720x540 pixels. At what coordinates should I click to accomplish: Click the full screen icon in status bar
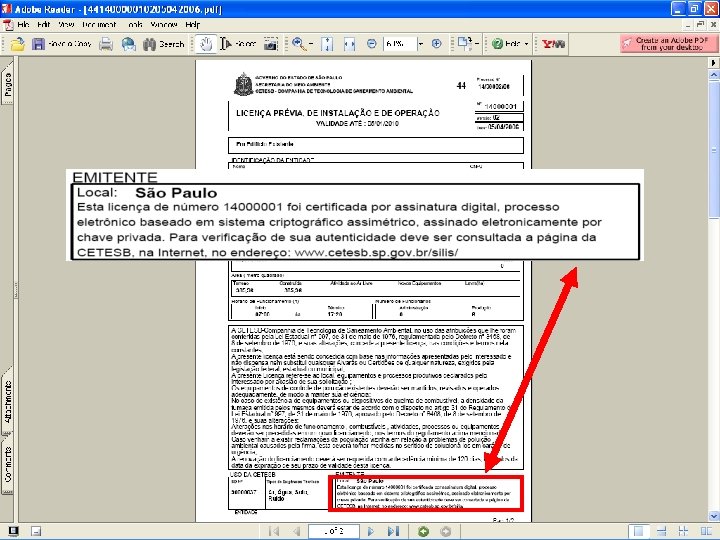click(x=13, y=531)
